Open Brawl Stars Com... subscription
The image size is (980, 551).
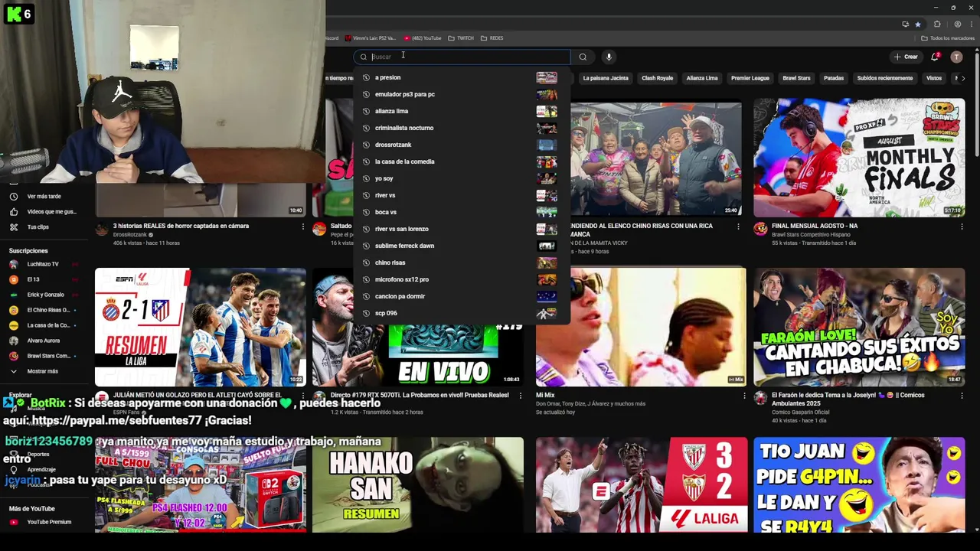(44, 356)
